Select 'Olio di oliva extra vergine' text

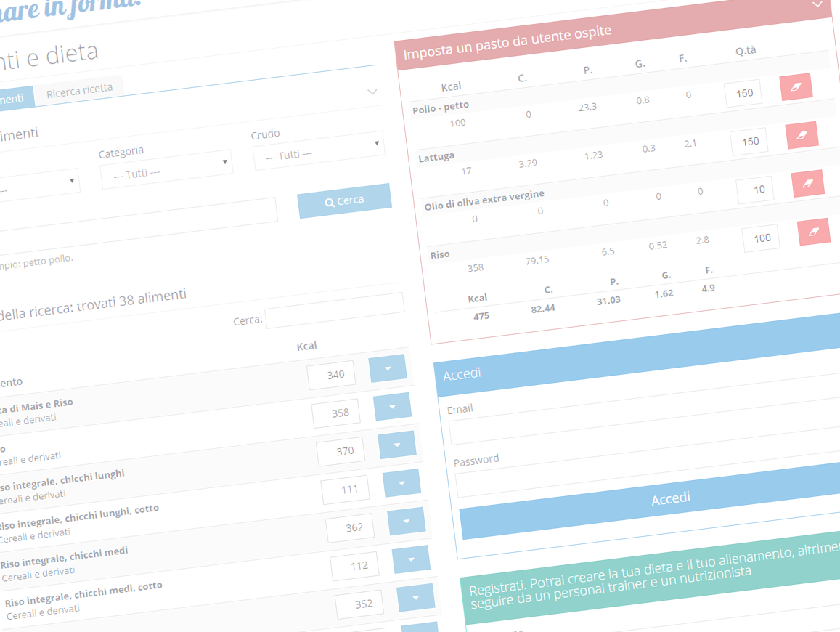484,200
